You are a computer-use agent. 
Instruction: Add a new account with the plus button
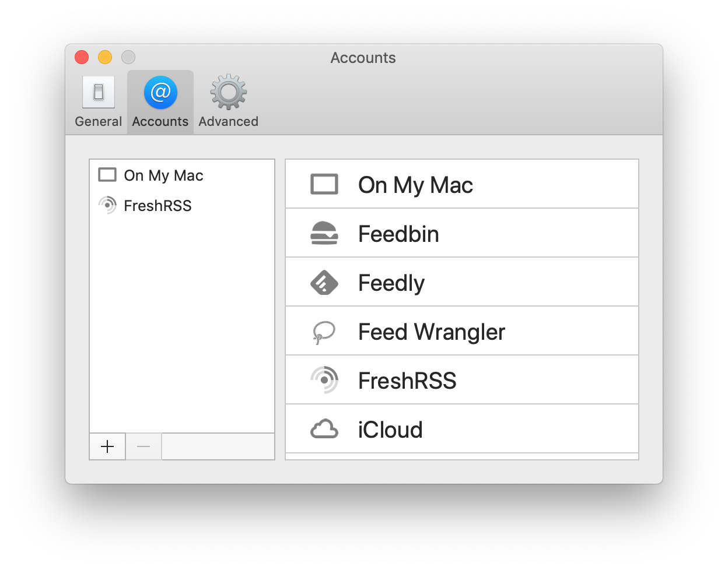coord(107,447)
